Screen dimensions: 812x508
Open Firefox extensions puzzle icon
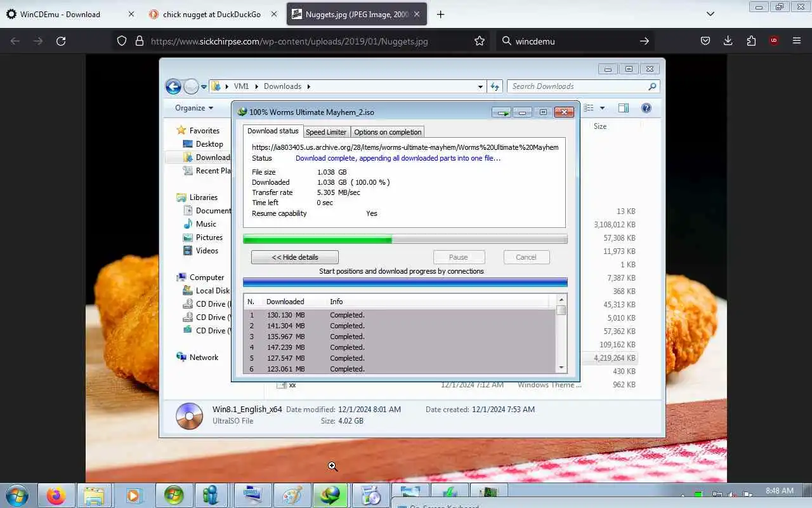point(751,41)
